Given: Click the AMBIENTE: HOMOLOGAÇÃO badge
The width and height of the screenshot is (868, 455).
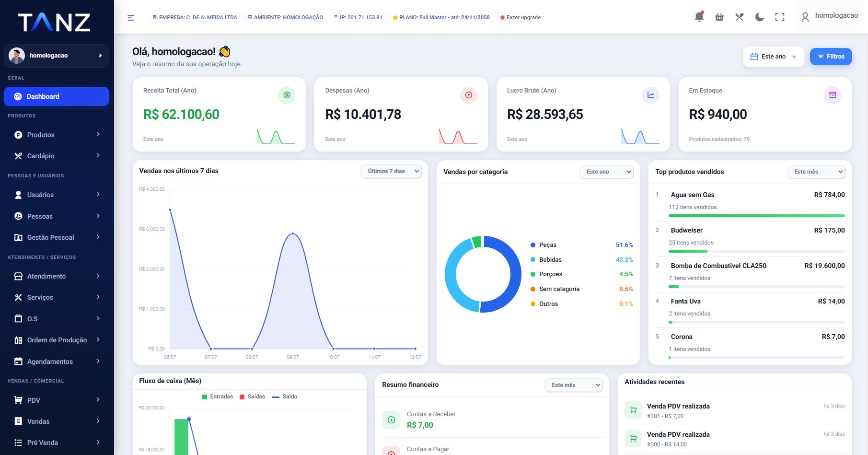Looking at the screenshot, I should coord(285,17).
